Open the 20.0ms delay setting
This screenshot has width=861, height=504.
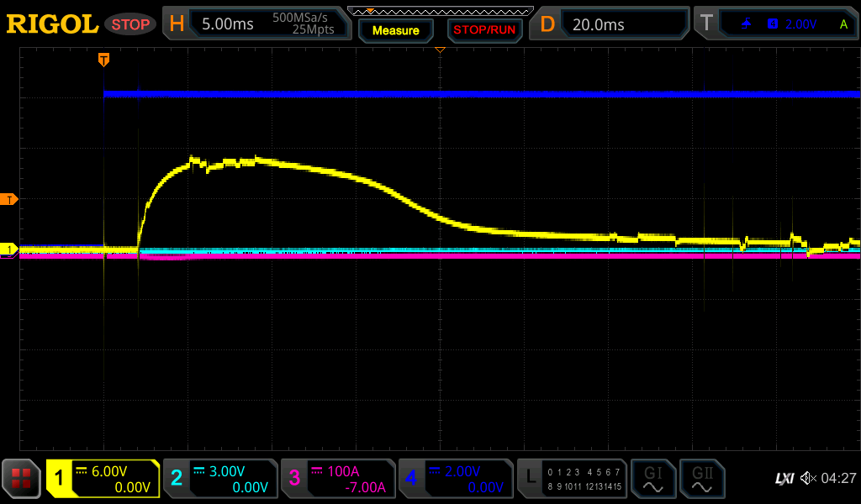622,24
